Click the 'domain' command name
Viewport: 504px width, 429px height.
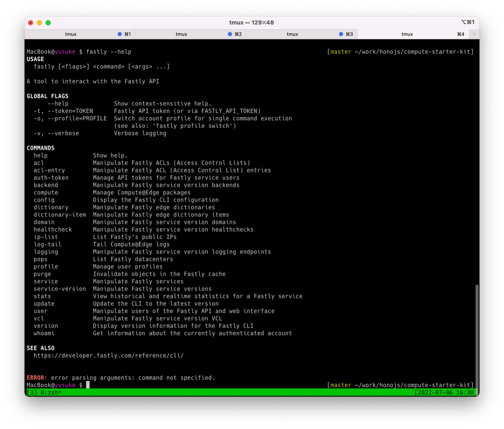pos(44,222)
